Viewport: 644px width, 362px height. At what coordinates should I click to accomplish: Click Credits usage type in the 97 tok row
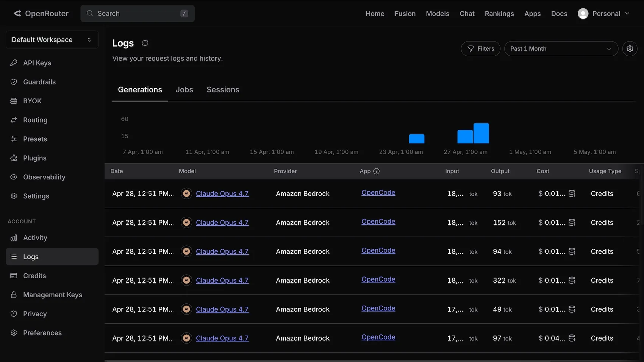coord(602,338)
